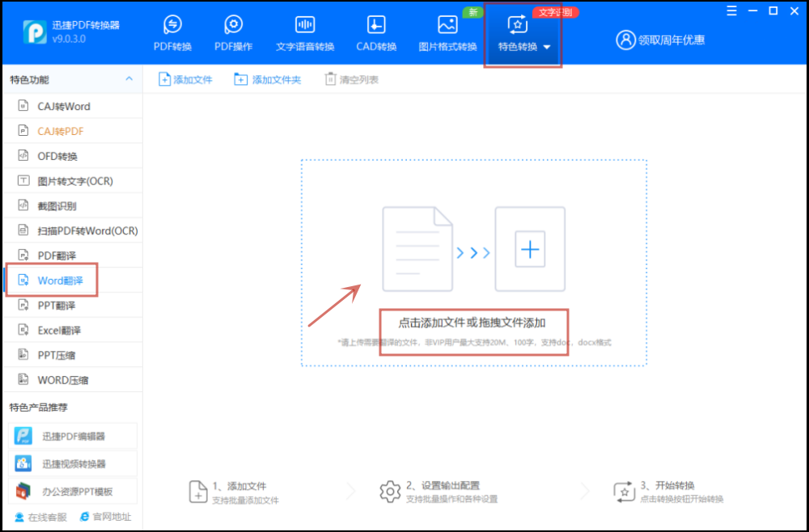Select PDF翻译 in the sidebar

(x=73, y=255)
